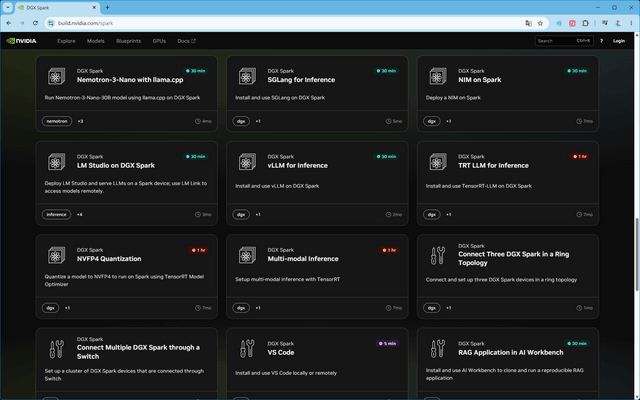Open NVFP4 Quantization title link
This screenshot has width=640, height=400.
pyautogui.click(x=109, y=259)
